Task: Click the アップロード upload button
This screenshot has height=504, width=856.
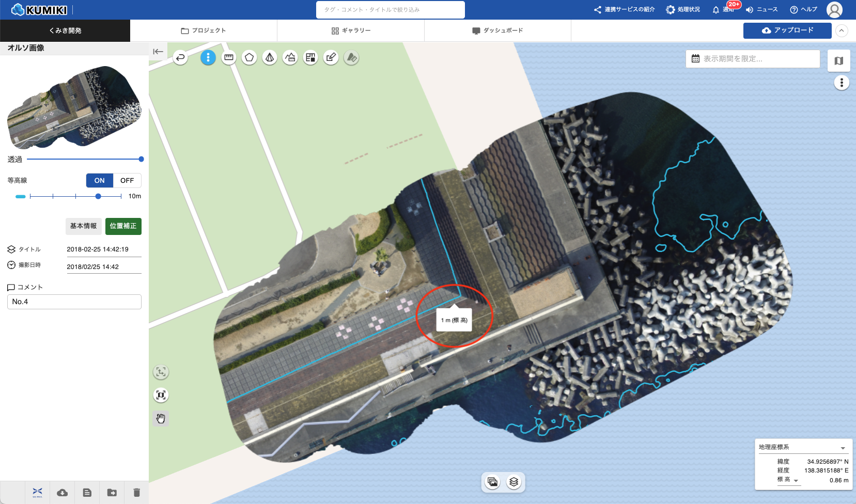Action: [x=787, y=30]
